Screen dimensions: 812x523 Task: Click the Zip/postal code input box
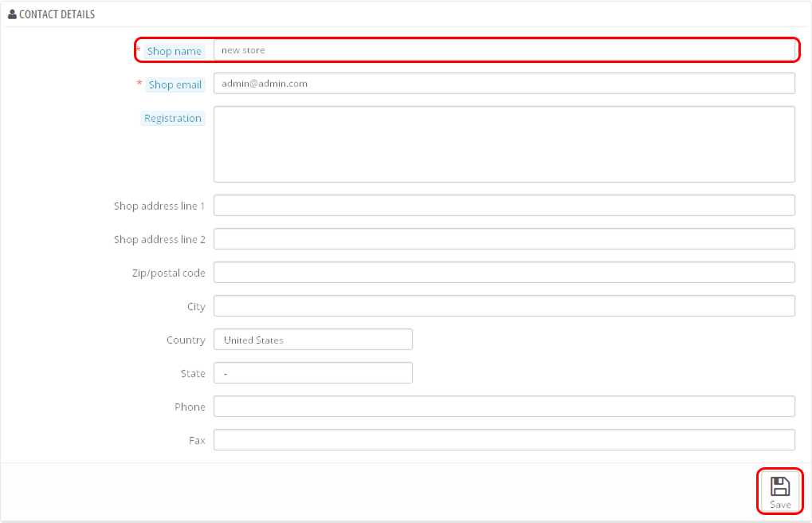pyautogui.click(x=504, y=273)
